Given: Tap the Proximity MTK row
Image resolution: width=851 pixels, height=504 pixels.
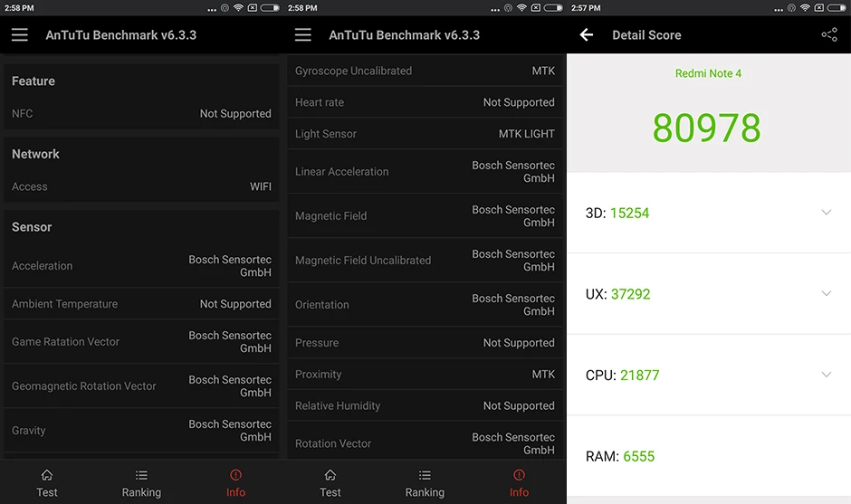Looking at the screenshot, I should [x=425, y=375].
